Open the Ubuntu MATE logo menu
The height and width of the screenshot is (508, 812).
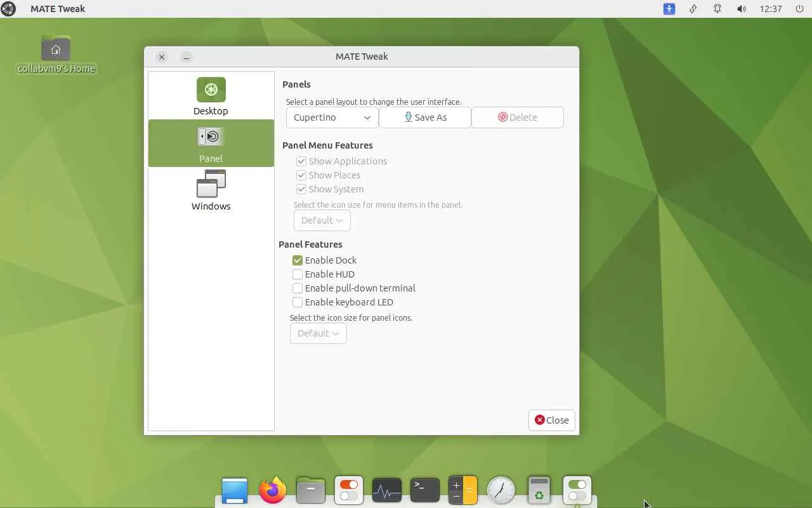[x=8, y=9]
